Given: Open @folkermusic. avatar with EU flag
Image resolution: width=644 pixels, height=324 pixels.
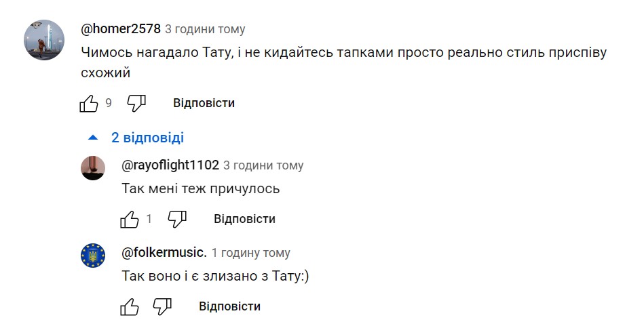Looking at the screenshot, I should 93,255.
